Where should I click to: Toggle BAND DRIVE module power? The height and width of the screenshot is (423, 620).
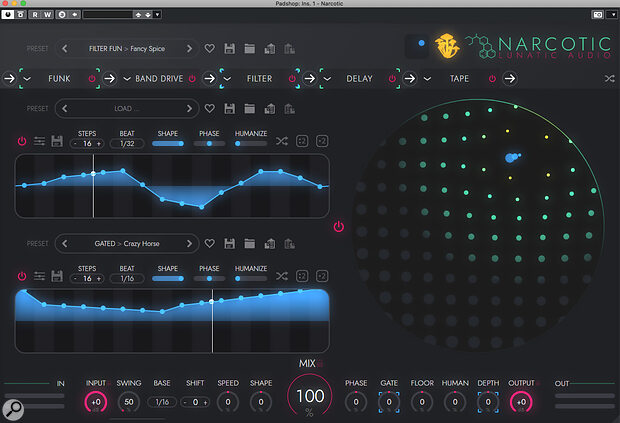192,79
